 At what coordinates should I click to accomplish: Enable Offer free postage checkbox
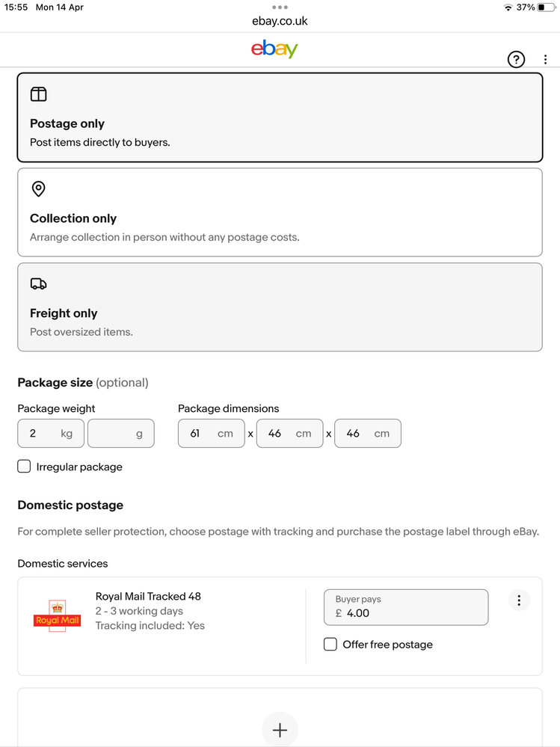(x=330, y=645)
